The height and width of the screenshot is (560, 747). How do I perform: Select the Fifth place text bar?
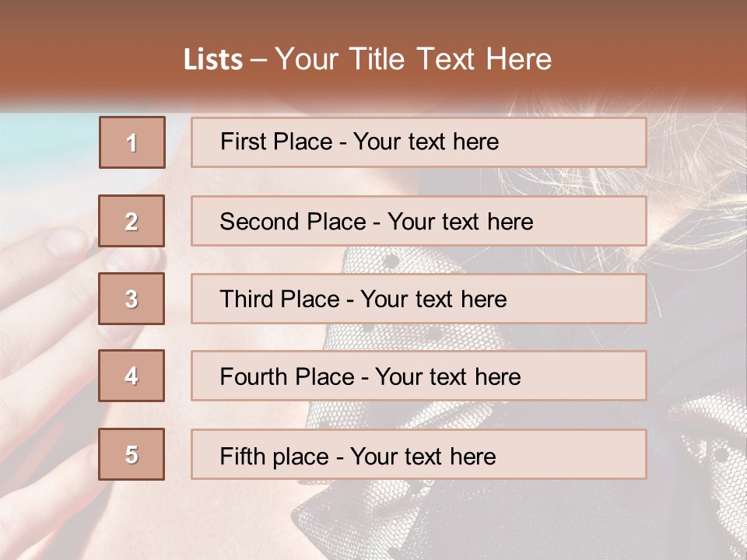(x=419, y=454)
